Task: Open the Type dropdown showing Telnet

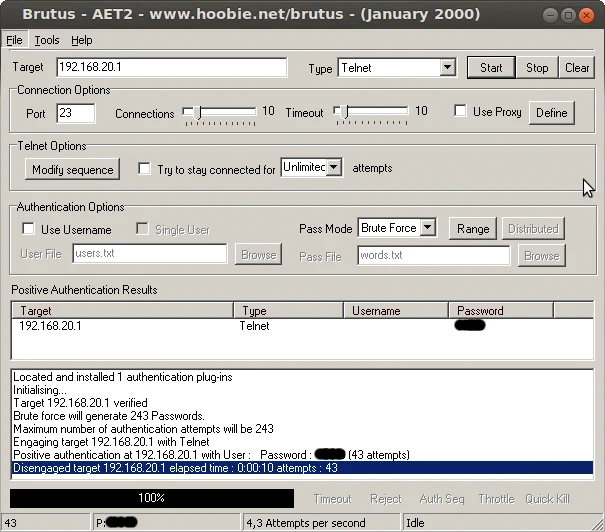Action: [397, 68]
